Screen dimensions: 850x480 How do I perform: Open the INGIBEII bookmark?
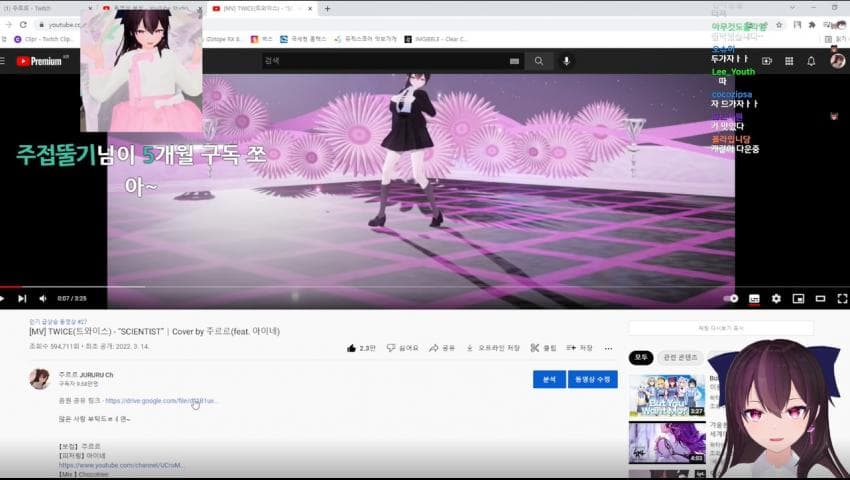coord(436,39)
